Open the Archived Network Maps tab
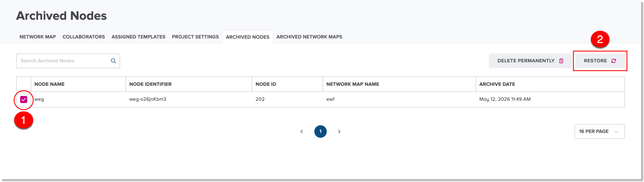 (x=309, y=37)
